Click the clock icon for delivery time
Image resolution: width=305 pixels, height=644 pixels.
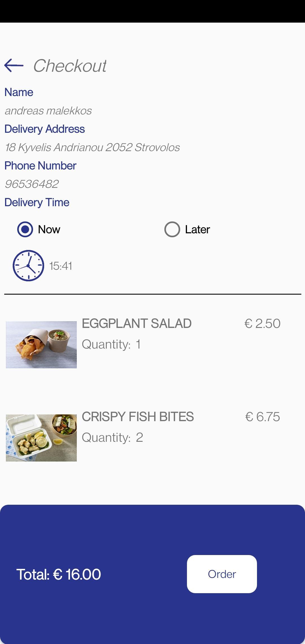click(x=28, y=266)
